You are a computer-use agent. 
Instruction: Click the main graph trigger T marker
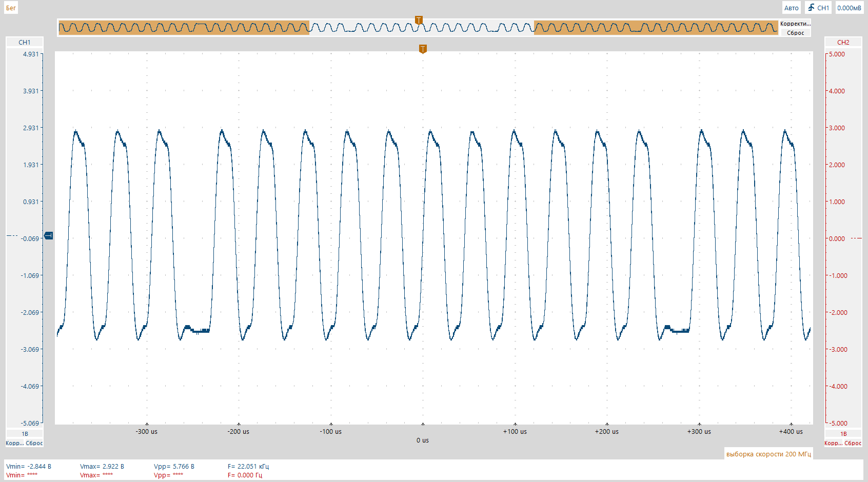point(423,49)
